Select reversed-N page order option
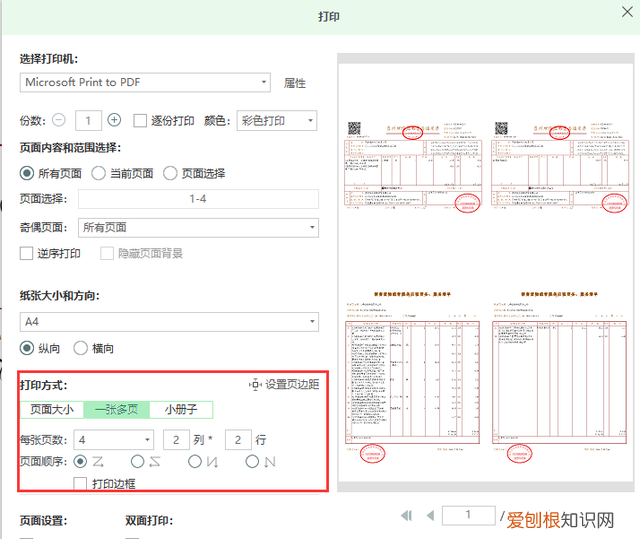The height and width of the screenshot is (539, 640). click(x=195, y=461)
